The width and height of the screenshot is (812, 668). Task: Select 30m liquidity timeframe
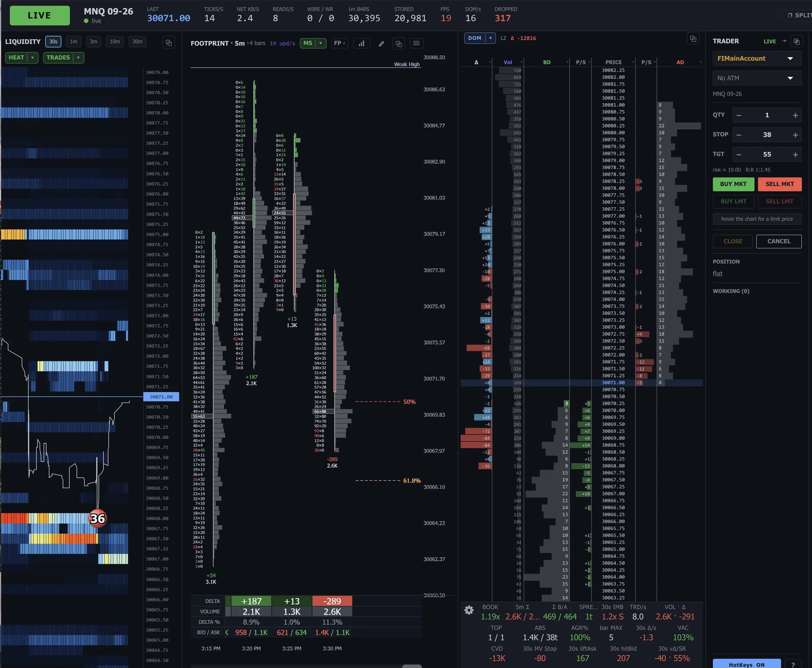(138, 41)
